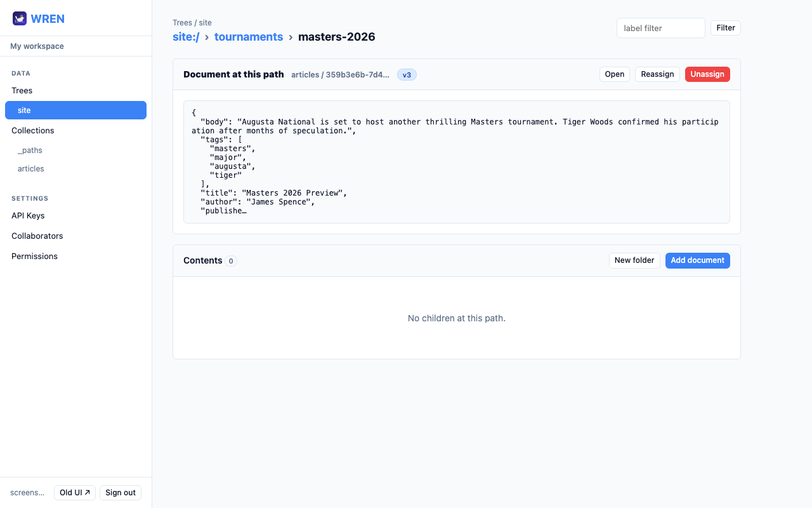View the Permissions page
812x508 pixels.
click(34, 256)
